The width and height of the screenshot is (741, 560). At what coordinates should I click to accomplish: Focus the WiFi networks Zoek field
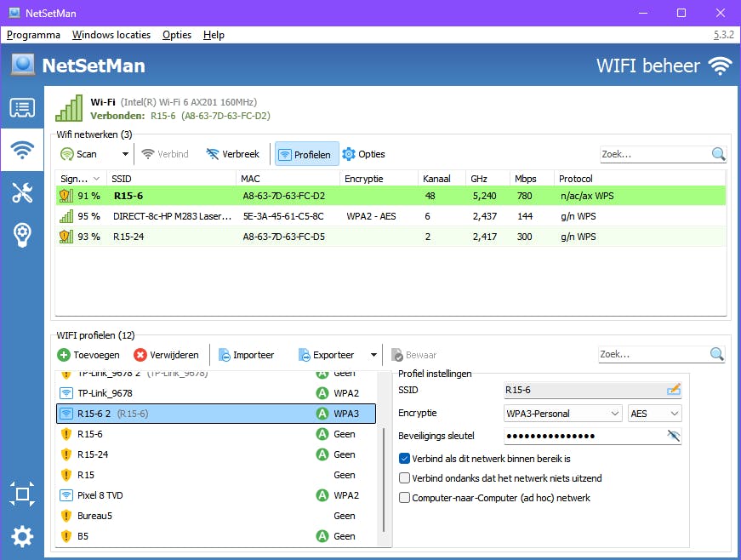click(x=654, y=154)
